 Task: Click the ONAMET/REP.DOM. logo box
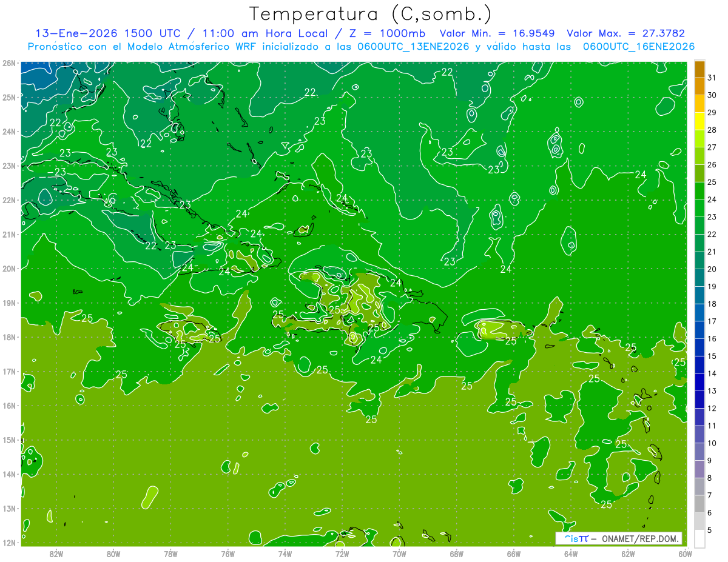618,538
